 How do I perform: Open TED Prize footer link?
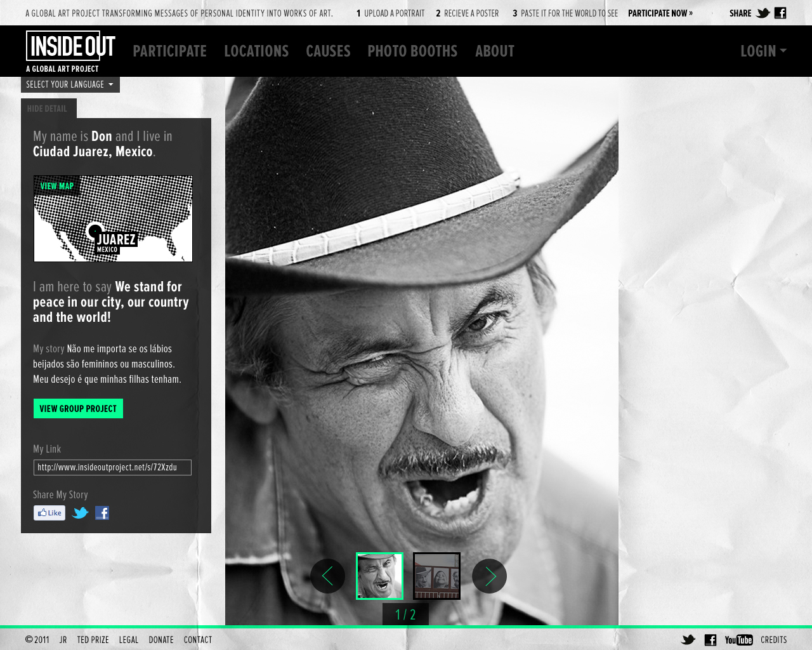tap(93, 640)
